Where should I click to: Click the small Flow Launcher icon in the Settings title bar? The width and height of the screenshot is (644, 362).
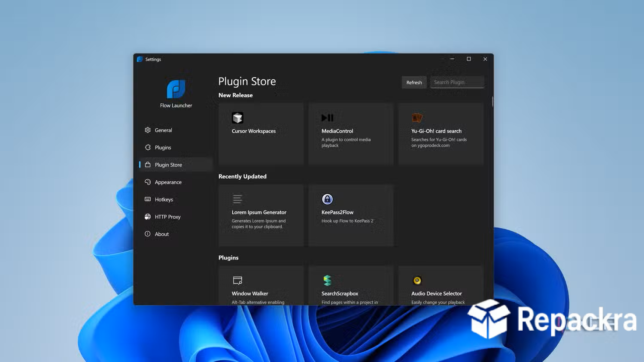click(140, 59)
